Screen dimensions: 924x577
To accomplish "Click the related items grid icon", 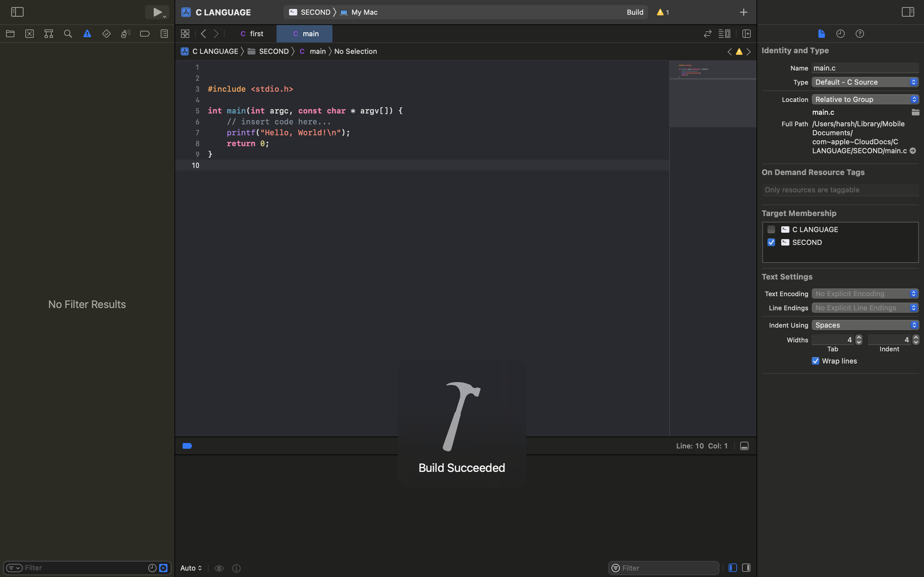I will [x=185, y=34].
